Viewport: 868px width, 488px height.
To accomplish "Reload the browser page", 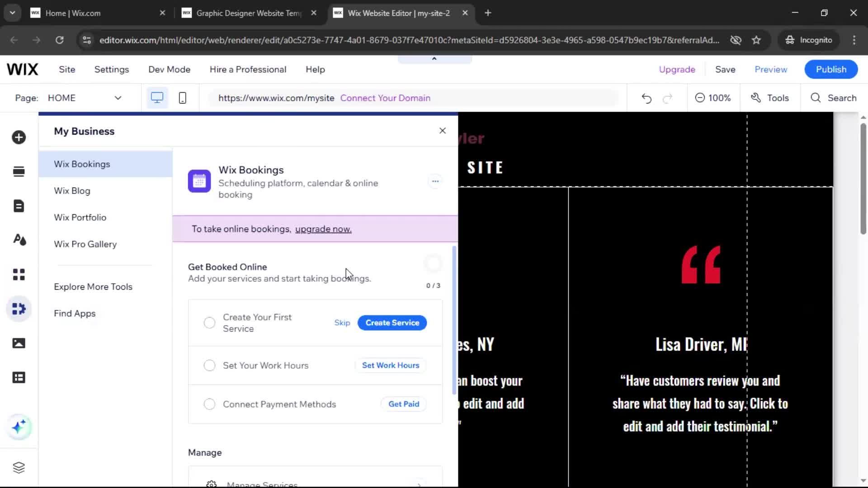I will click(59, 40).
